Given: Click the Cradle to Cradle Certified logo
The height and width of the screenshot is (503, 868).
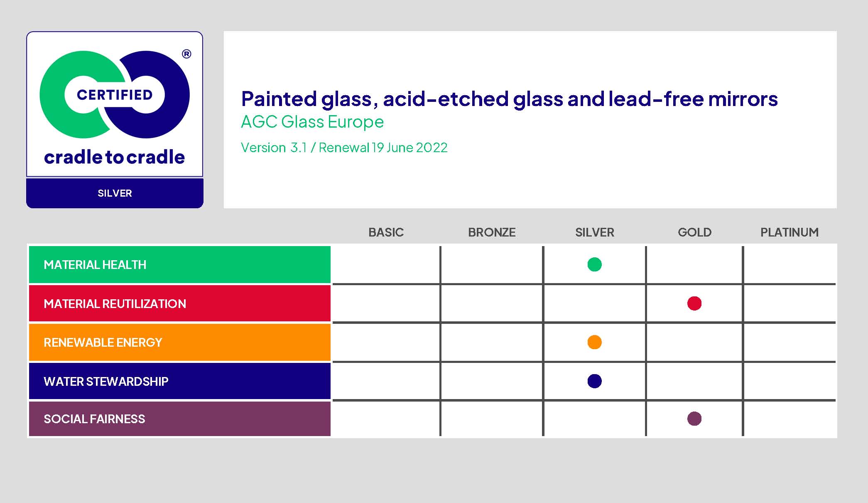Looking at the screenshot, I should tap(115, 104).
